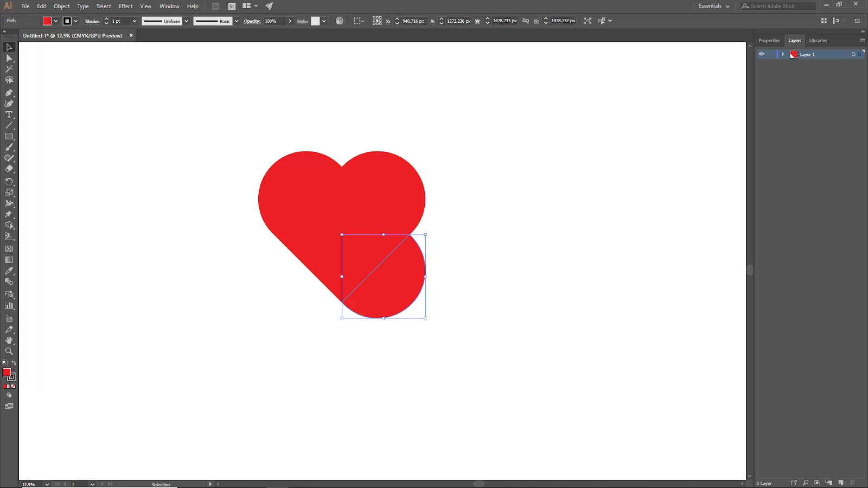The height and width of the screenshot is (488, 868).
Task: Swap fill and stroke arrows
Action: coord(14,363)
